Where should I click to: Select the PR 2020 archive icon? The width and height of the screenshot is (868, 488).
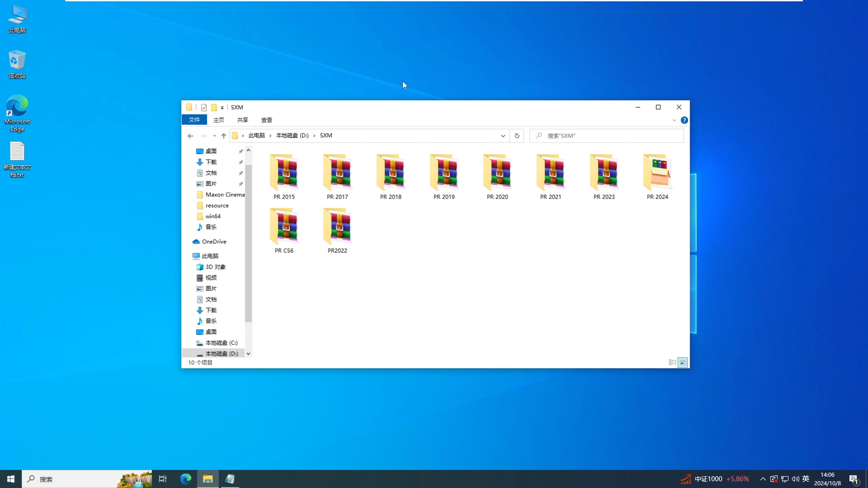tap(497, 173)
